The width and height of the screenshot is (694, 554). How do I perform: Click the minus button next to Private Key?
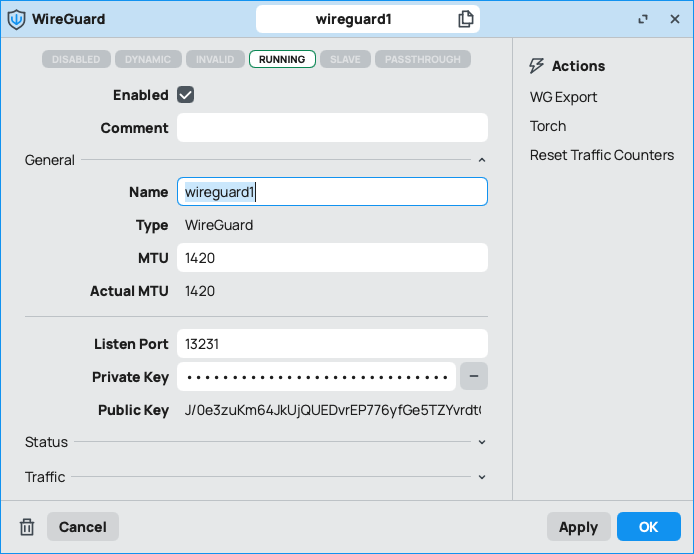click(474, 377)
